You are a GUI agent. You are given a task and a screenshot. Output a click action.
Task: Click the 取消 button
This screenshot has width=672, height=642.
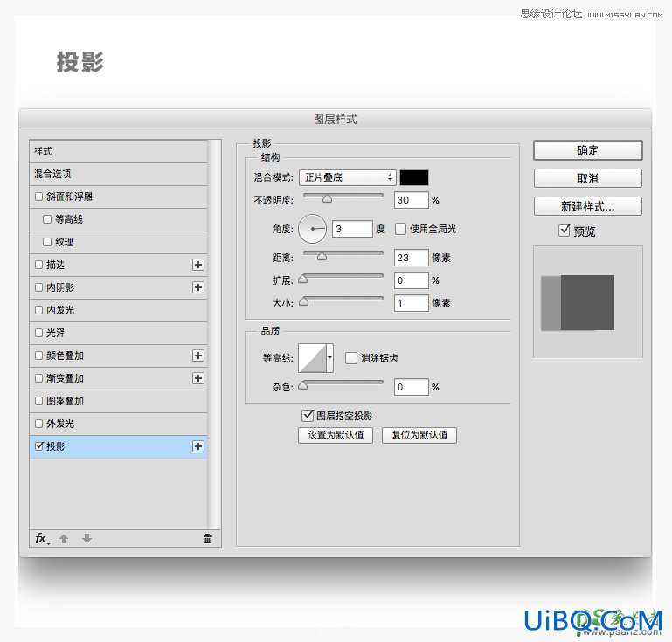[587, 178]
